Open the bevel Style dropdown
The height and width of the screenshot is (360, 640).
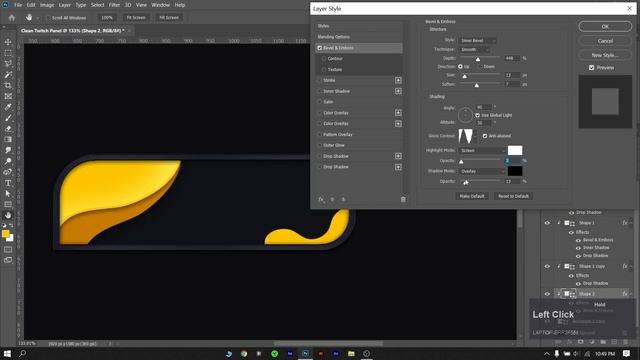pyautogui.click(x=478, y=40)
